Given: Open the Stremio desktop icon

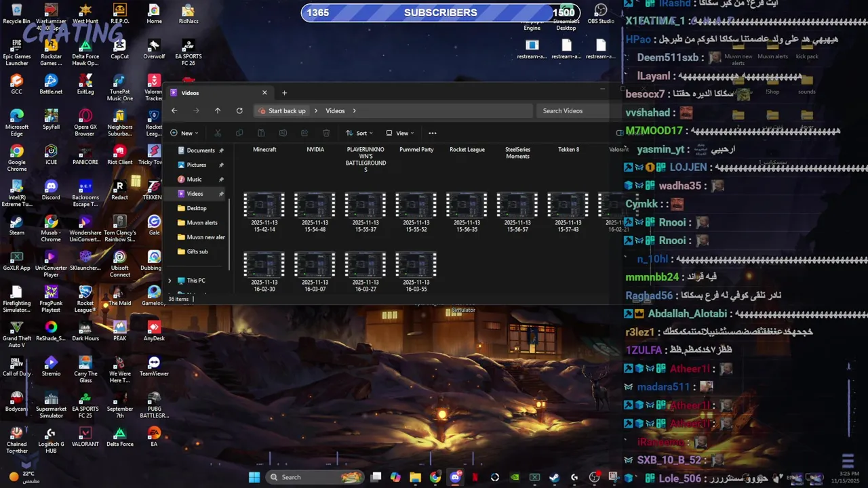Looking at the screenshot, I should point(51,366).
